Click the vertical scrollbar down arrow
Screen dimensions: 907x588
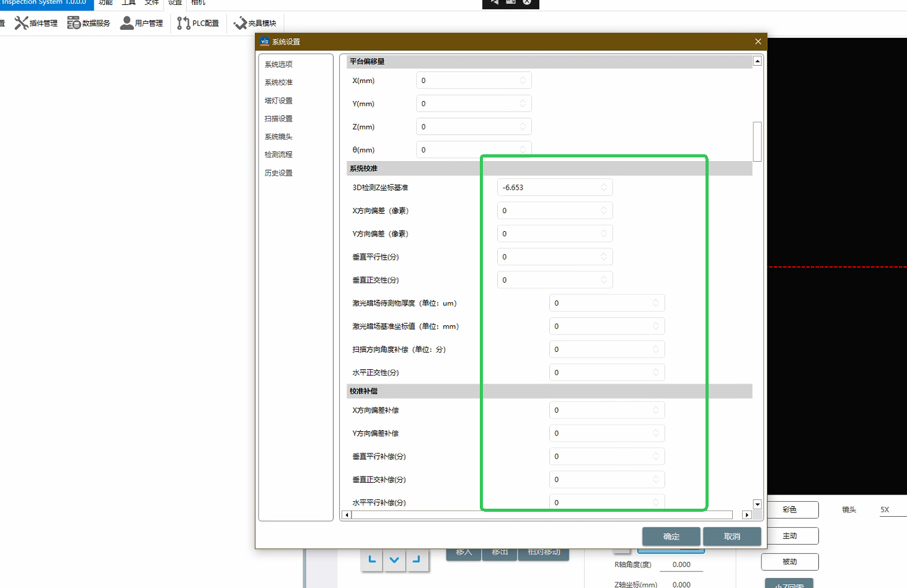(757, 504)
